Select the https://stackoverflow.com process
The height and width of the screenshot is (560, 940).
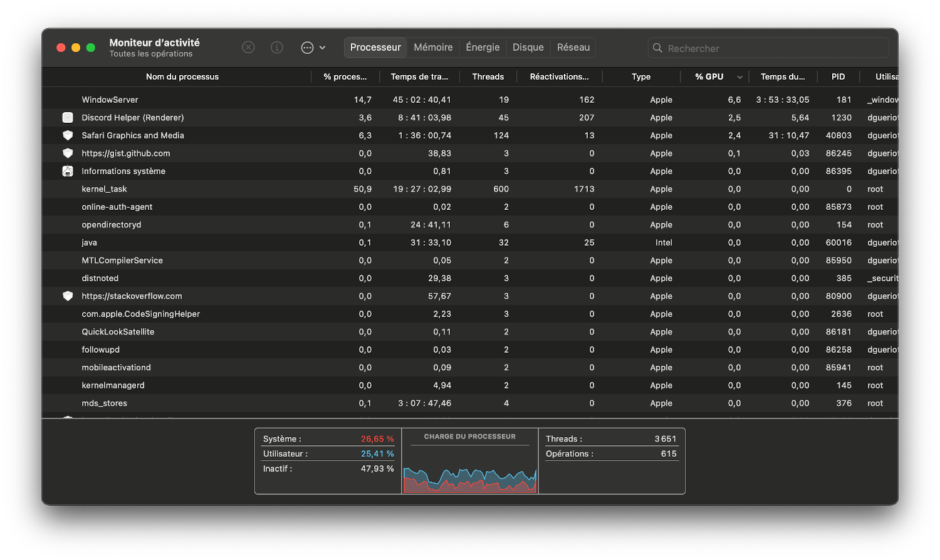pos(470,296)
